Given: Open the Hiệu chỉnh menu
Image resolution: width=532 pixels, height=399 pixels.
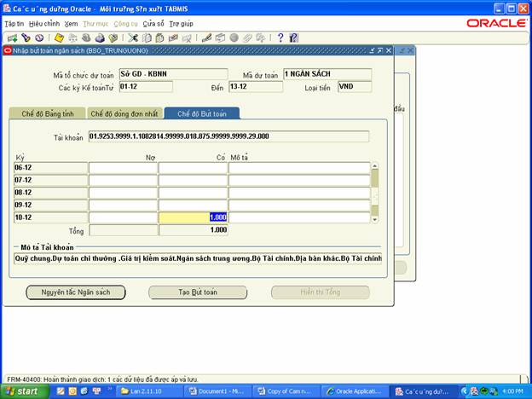Looking at the screenshot, I should [x=44, y=24].
